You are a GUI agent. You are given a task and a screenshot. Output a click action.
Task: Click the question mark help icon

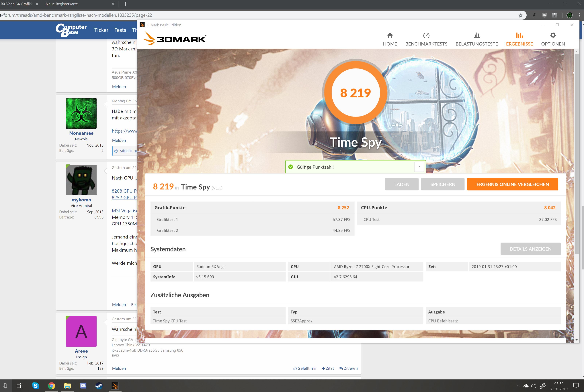[x=419, y=167]
